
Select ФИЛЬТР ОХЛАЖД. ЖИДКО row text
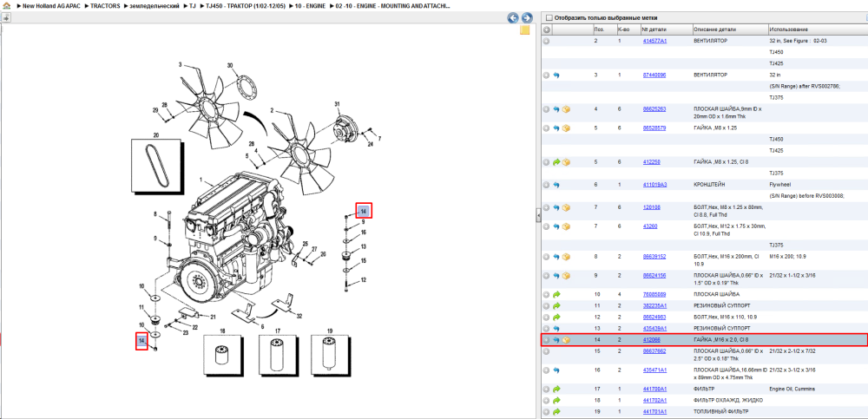(728, 400)
